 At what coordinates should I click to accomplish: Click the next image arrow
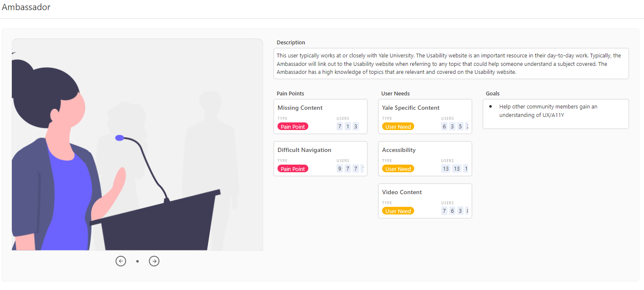(154, 261)
